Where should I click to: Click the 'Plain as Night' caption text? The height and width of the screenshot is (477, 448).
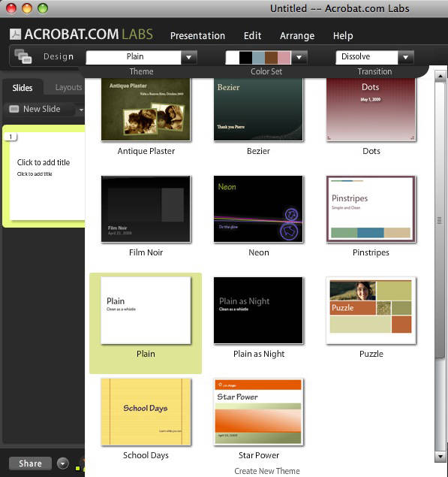coord(259,354)
